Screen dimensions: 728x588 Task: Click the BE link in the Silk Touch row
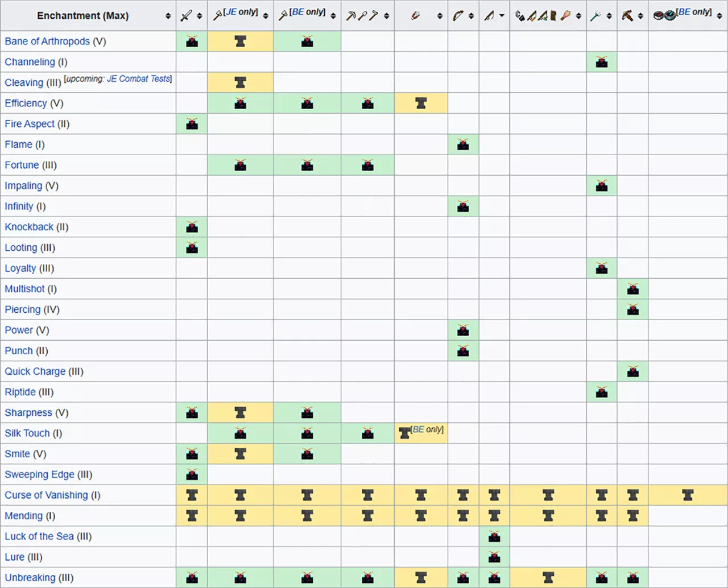(x=418, y=429)
